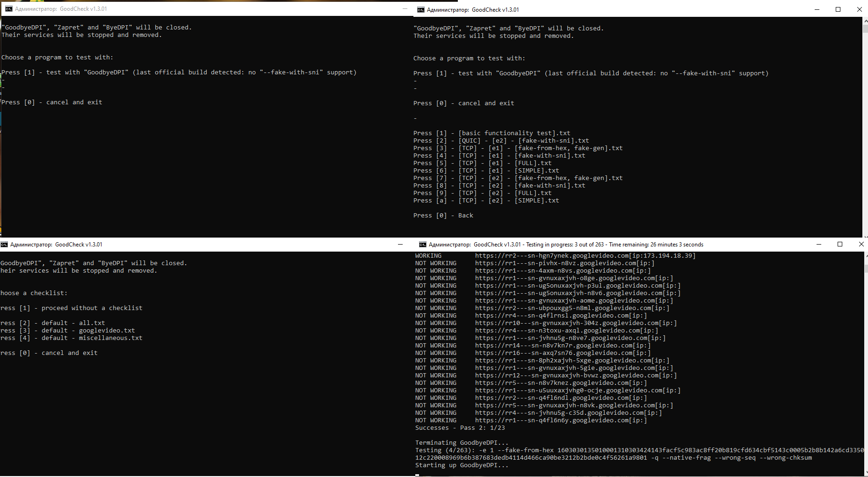The width and height of the screenshot is (868, 477).
Task: Close the Testing in progress window
Action: click(861, 245)
